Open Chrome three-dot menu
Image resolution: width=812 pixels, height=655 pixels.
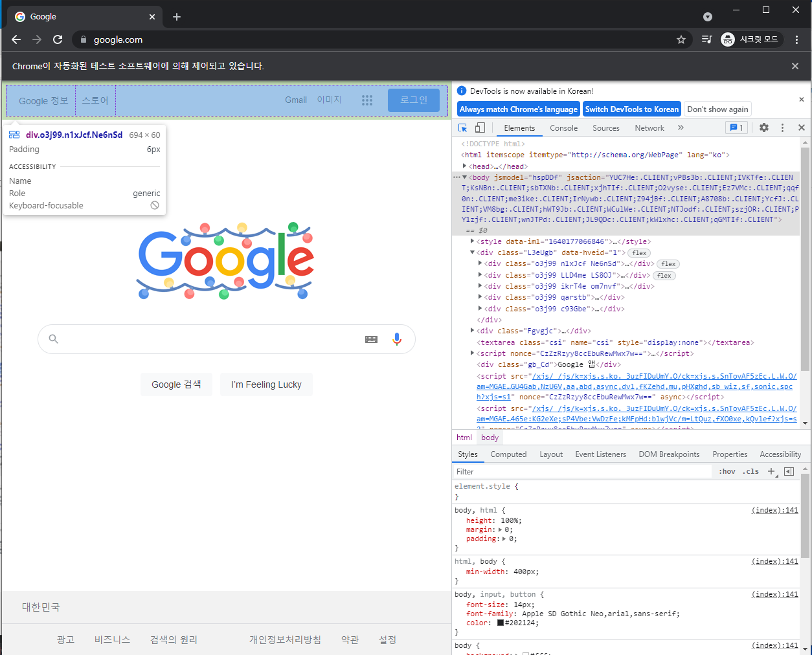click(x=797, y=39)
